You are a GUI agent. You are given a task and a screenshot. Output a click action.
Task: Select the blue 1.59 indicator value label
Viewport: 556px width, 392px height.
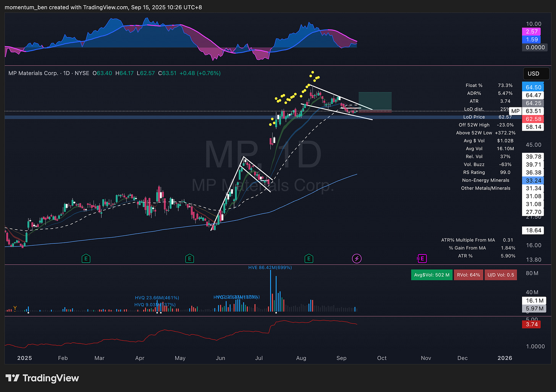coord(532,39)
